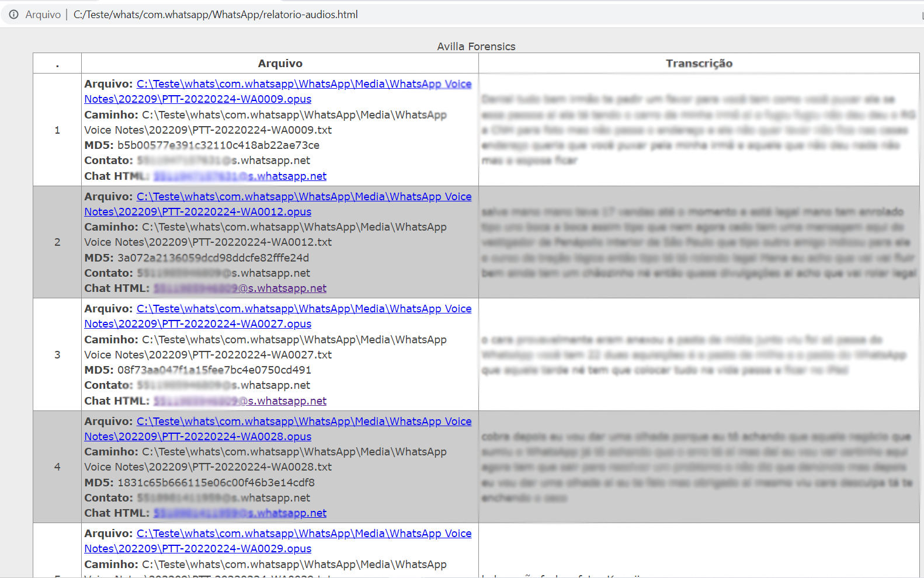
Task: Click the Transcrição column header
Action: coord(699,63)
